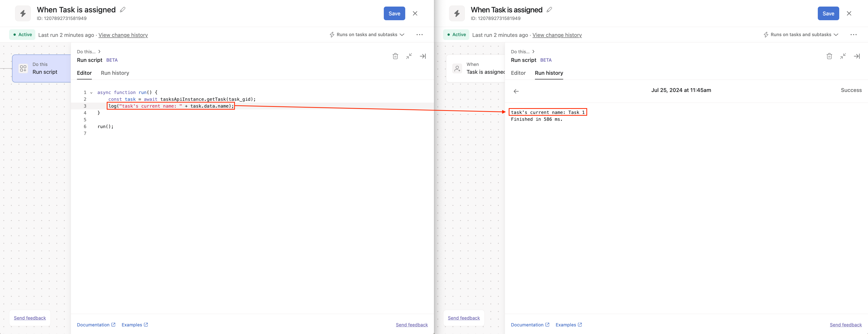Click Send feedback button on left canvas
The height and width of the screenshot is (334, 868).
pos(30,318)
